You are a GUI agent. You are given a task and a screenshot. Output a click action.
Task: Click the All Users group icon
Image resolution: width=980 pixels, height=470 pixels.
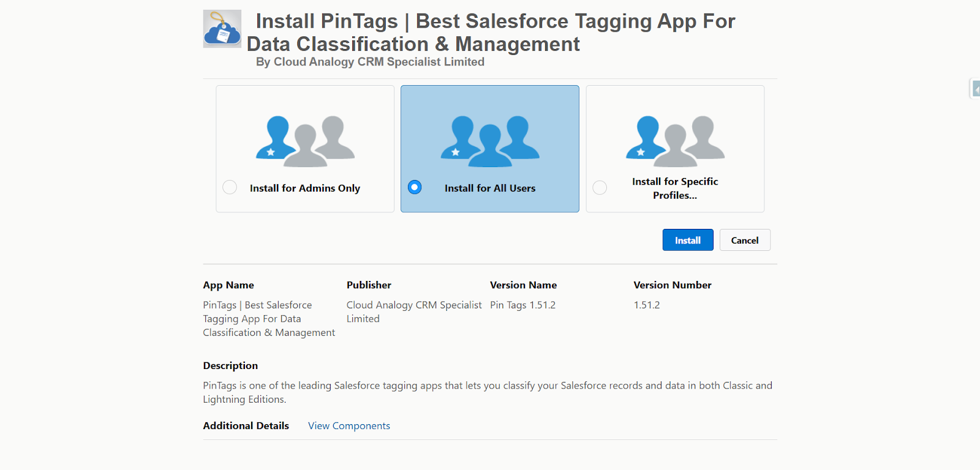click(x=490, y=141)
